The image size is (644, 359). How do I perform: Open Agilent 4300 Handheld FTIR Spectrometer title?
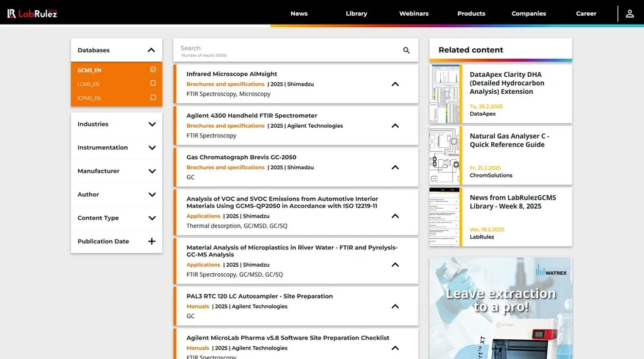click(252, 116)
